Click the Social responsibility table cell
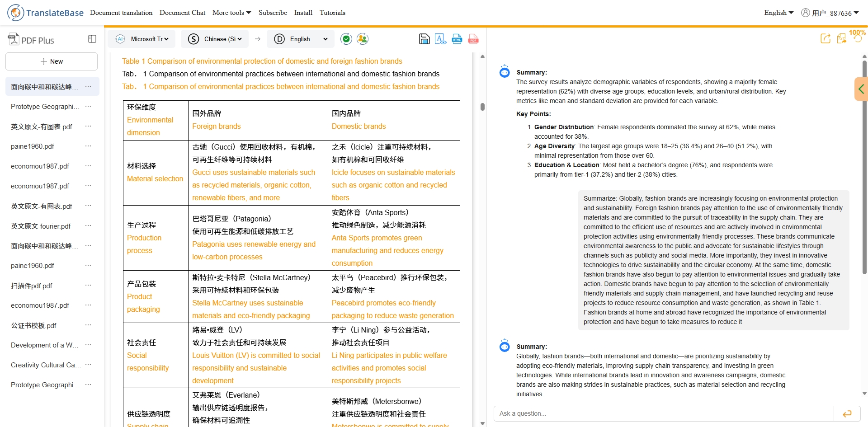This screenshot has width=868, height=427. (155, 356)
